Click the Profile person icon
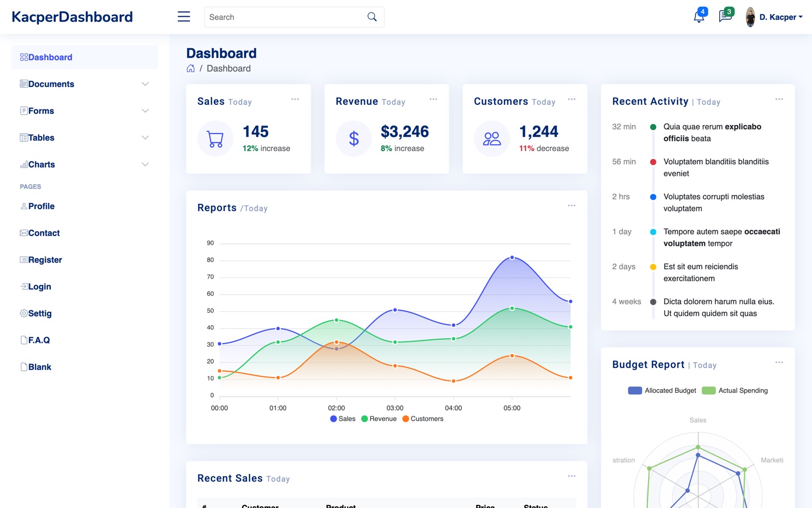The height and width of the screenshot is (508, 812). 24,206
